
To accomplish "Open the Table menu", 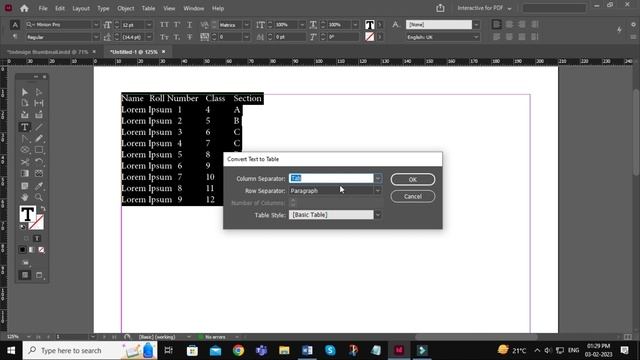I will [x=148, y=8].
